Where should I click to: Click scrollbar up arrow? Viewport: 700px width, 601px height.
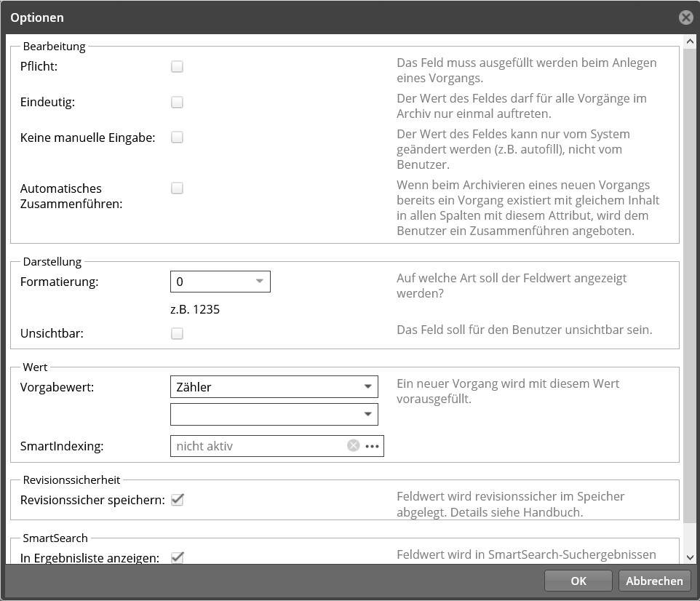point(690,41)
